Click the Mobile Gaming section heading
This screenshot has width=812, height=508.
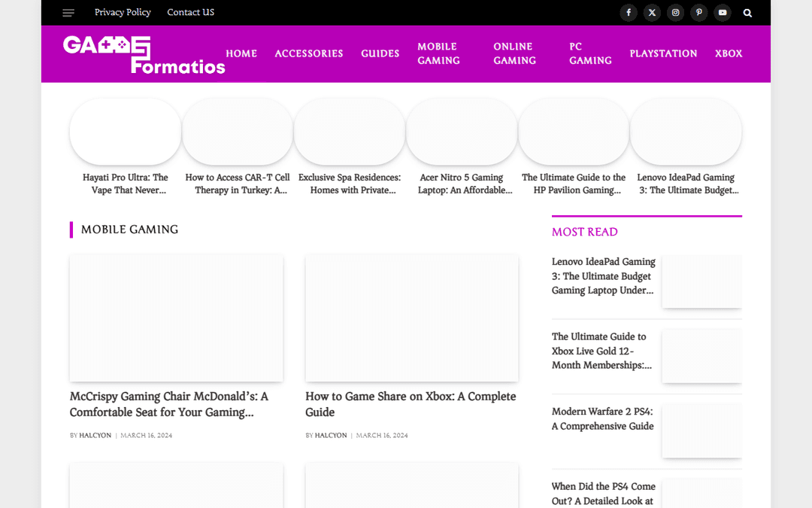(x=129, y=230)
